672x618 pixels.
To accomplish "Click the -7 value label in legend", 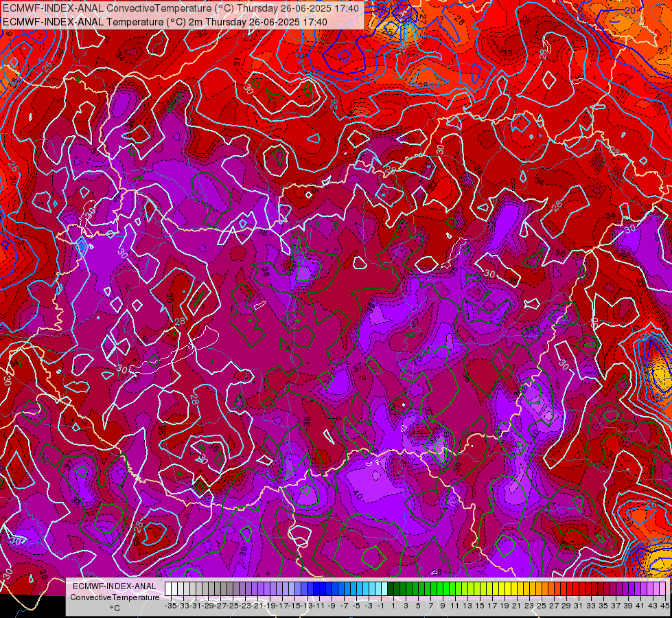I will [x=344, y=606].
